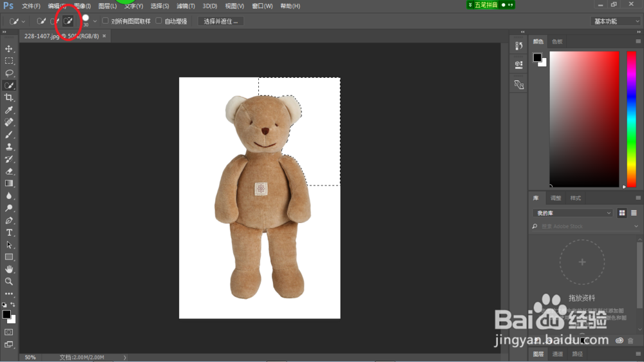Select the Horizontal Type tool
644x362 pixels.
8,233
